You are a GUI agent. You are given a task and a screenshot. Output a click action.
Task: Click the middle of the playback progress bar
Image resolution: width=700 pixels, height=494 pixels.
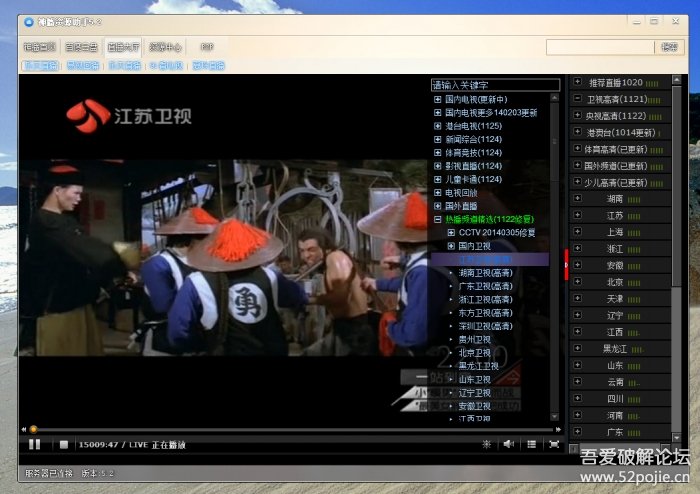[293, 429]
